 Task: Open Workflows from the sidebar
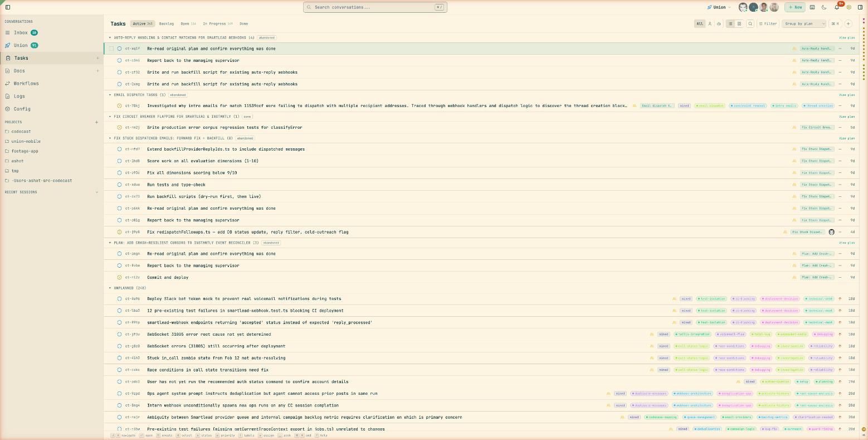coord(26,83)
